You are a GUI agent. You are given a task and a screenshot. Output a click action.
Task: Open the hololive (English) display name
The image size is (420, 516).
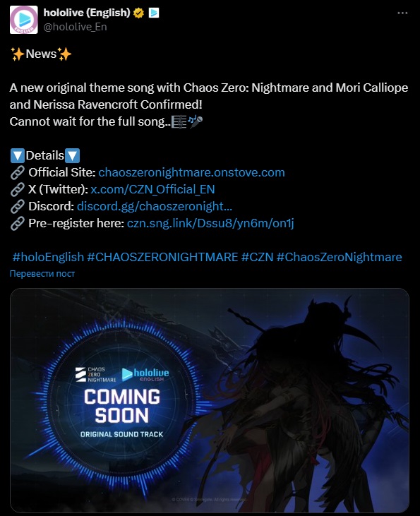[87, 13]
